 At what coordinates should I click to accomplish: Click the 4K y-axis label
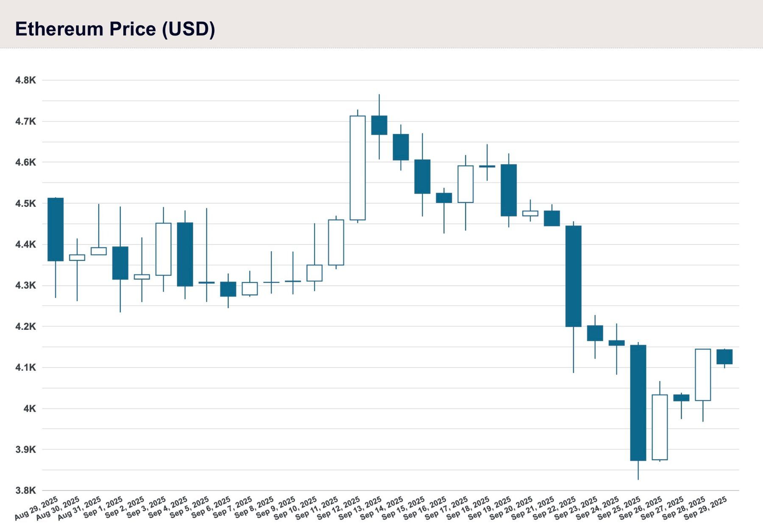tap(30, 409)
